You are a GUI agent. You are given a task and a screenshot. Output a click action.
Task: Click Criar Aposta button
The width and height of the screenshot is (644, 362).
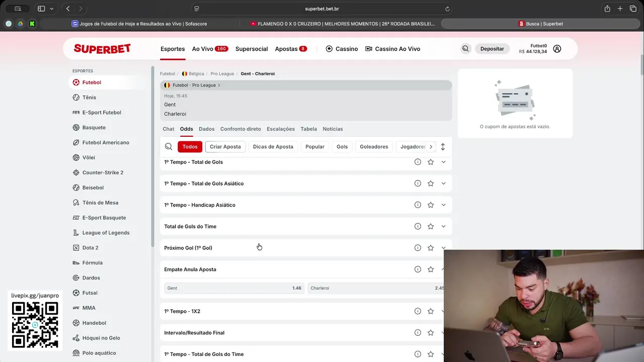pos(225,147)
